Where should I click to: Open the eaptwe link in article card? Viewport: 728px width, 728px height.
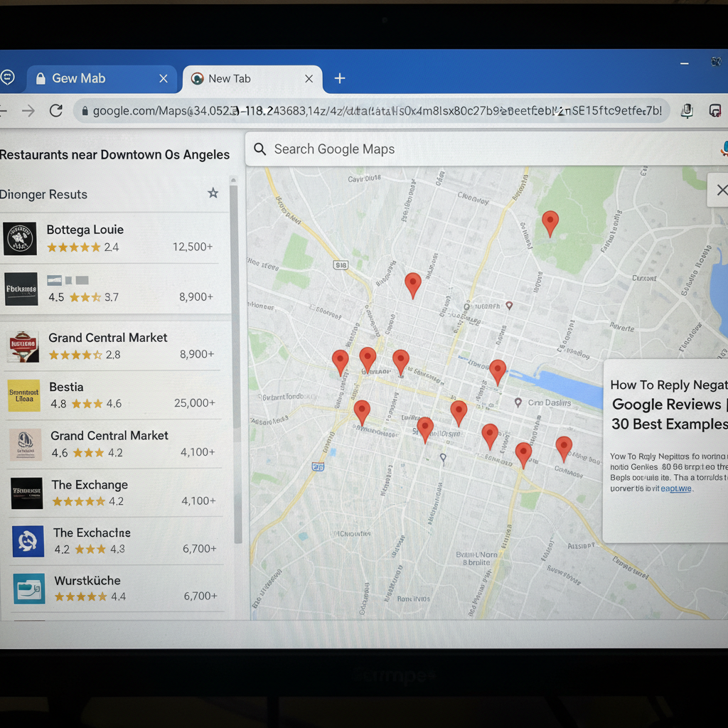click(676, 488)
